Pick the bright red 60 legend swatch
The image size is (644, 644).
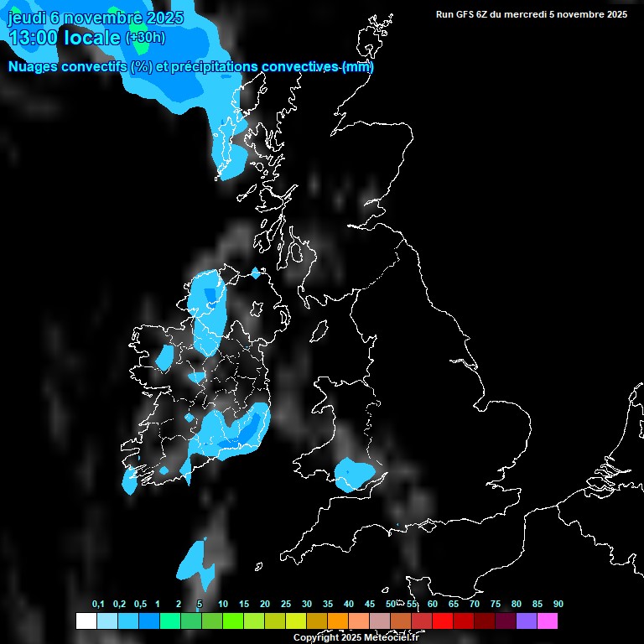point(443,621)
